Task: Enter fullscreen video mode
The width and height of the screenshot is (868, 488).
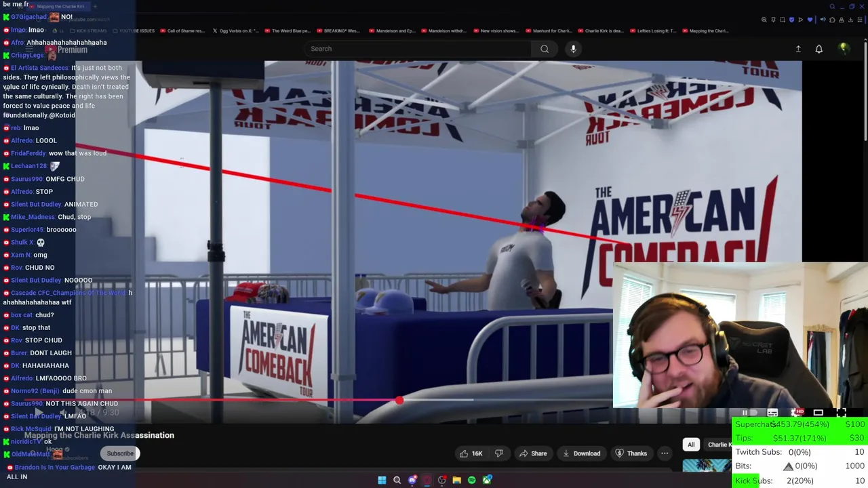Action: click(x=842, y=413)
